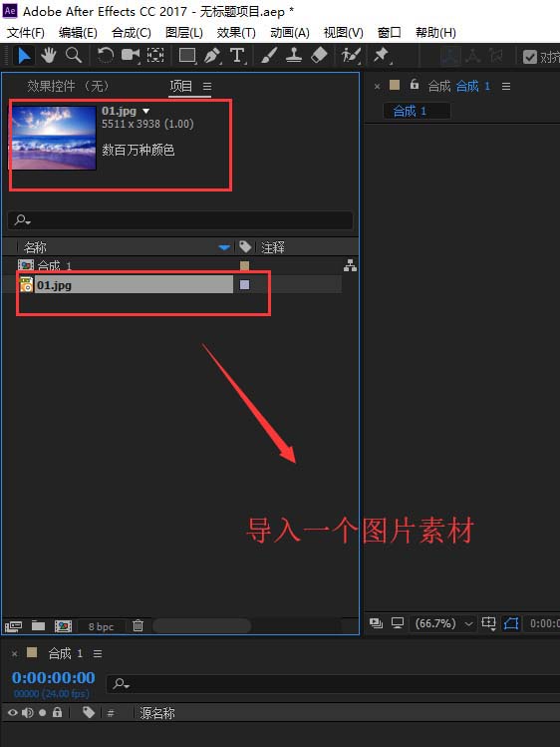This screenshot has height=747, width=560.
Task: Toggle the viewer lock icon
Action: pyautogui.click(x=415, y=85)
